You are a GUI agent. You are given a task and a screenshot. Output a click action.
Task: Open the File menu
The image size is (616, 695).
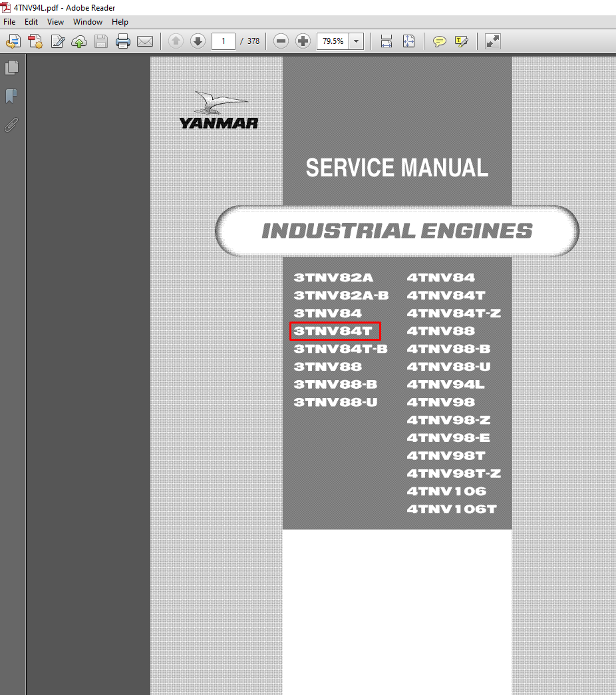click(x=9, y=22)
